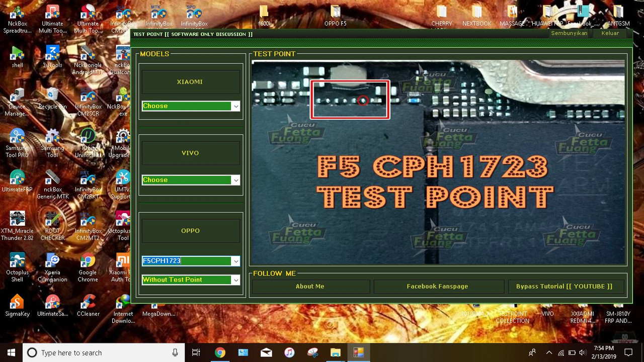Screen dimensions: 644x362
Task: Open the Without Test Point selector
Action: pyautogui.click(x=190, y=280)
